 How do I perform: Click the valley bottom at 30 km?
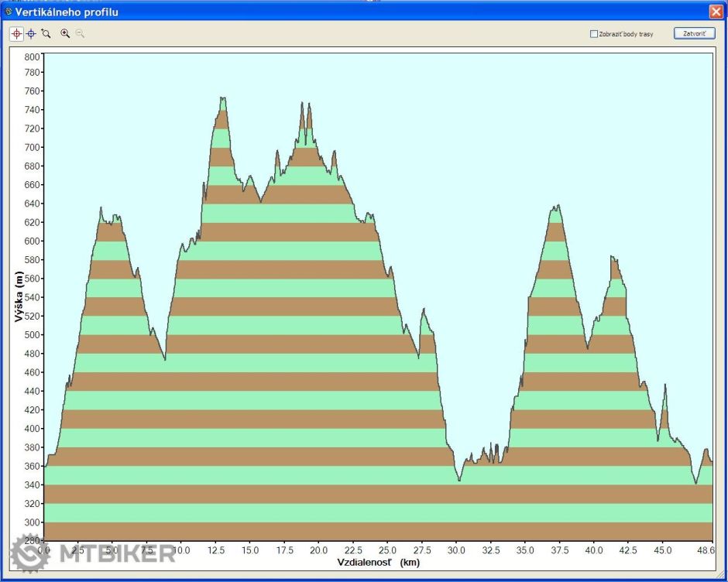point(459,480)
